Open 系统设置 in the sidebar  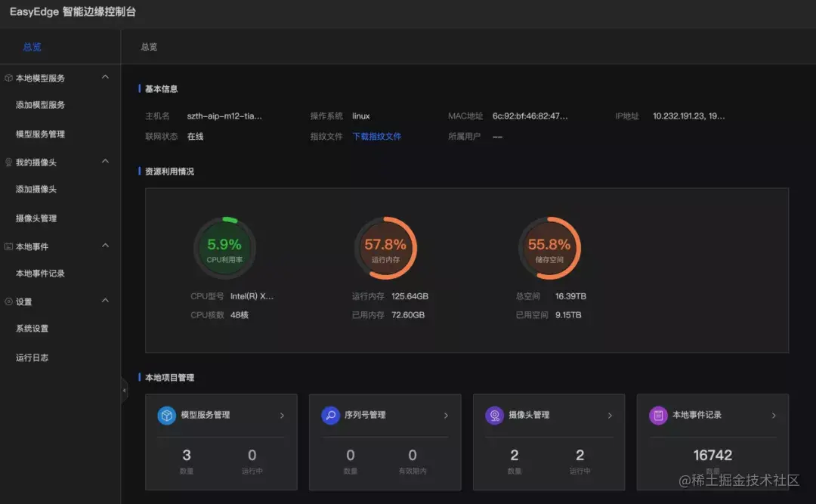point(32,329)
